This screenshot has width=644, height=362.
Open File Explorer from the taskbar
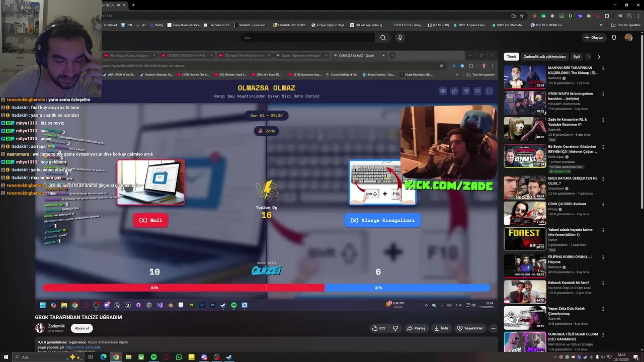click(128, 357)
